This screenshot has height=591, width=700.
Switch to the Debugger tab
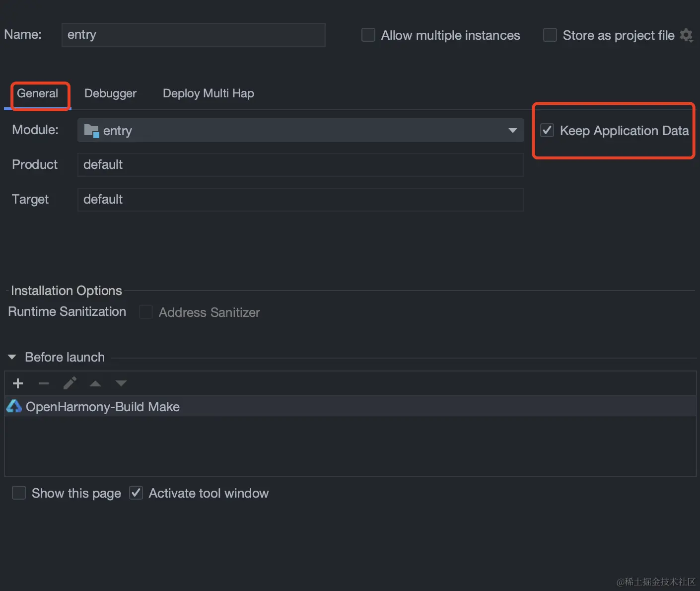(x=110, y=93)
